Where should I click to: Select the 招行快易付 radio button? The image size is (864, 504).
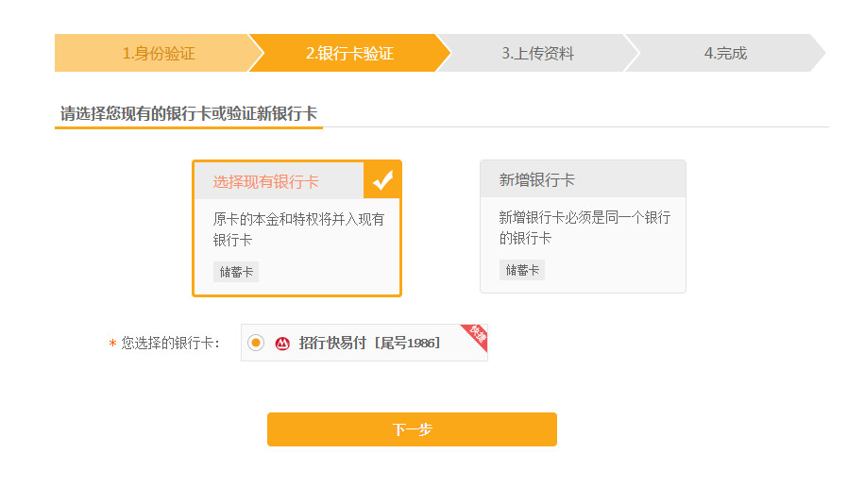256,343
